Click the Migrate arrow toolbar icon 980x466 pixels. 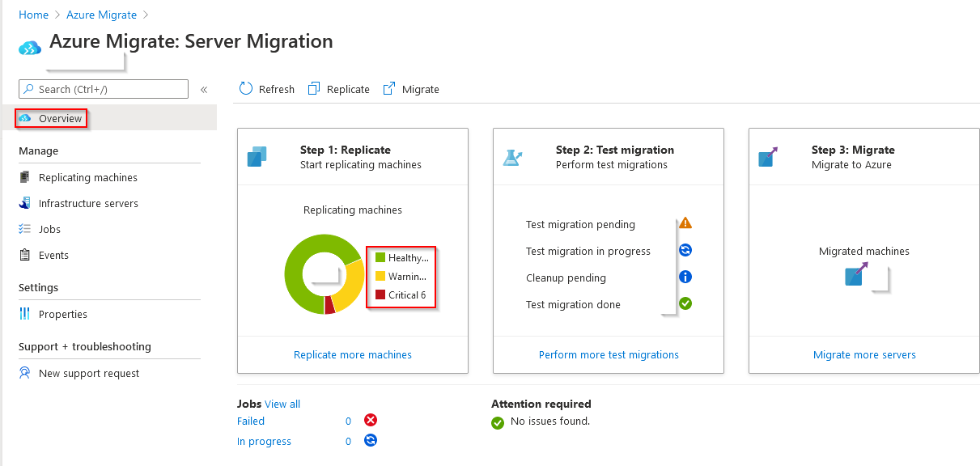(389, 89)
